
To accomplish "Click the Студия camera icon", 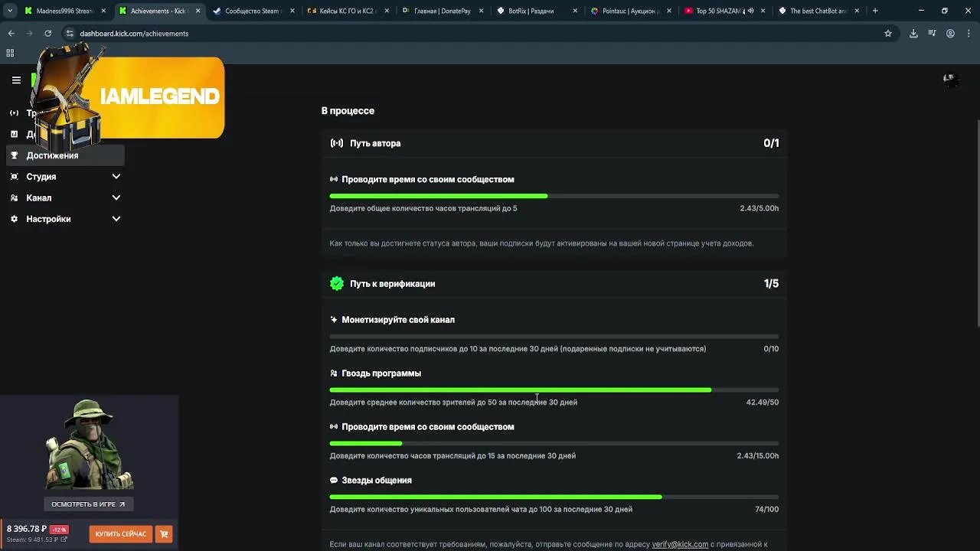I will coord(14,177).
